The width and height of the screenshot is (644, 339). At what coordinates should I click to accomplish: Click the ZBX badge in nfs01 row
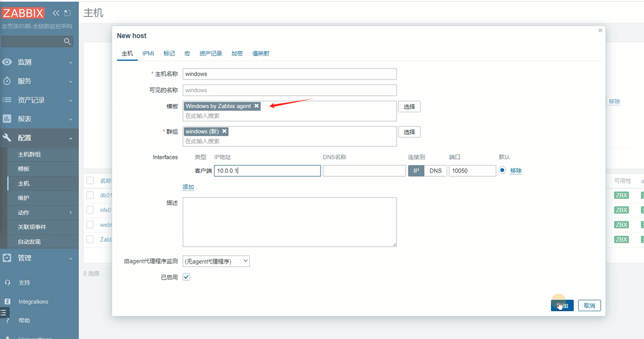621,210
